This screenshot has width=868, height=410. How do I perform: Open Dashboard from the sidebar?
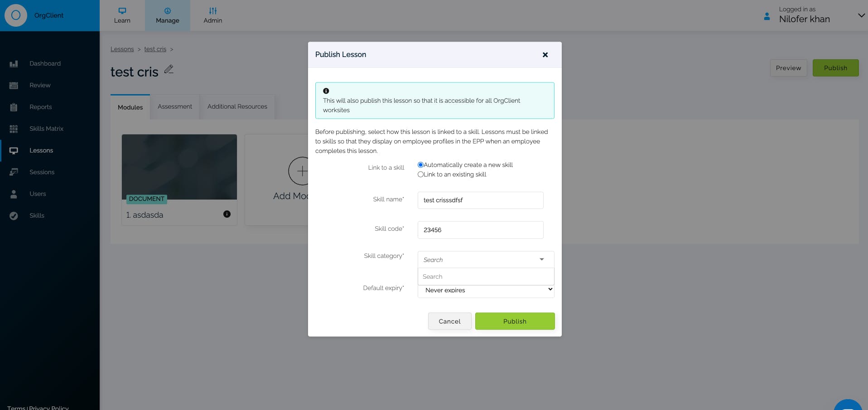(x=45, y=63)
